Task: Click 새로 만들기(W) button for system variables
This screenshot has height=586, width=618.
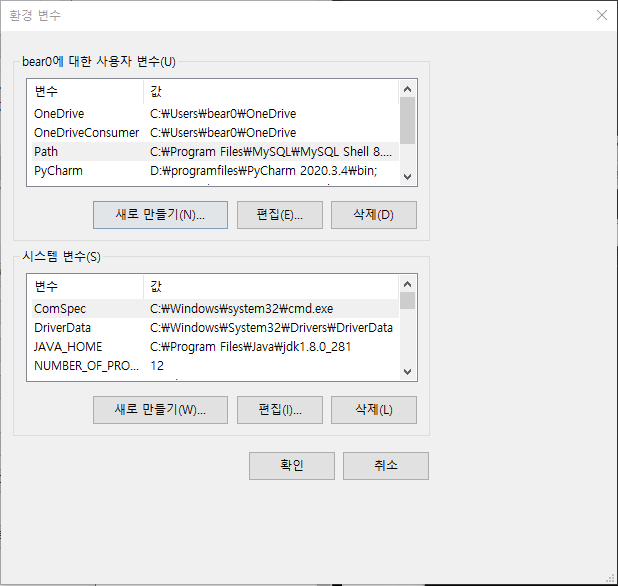Action: (x=160, y=410)
